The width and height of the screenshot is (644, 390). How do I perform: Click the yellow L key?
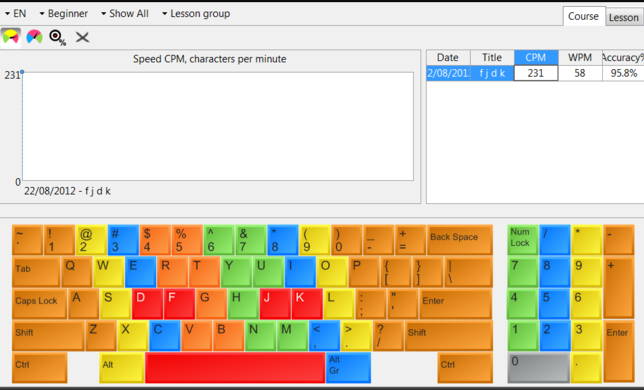pos(339,304)
